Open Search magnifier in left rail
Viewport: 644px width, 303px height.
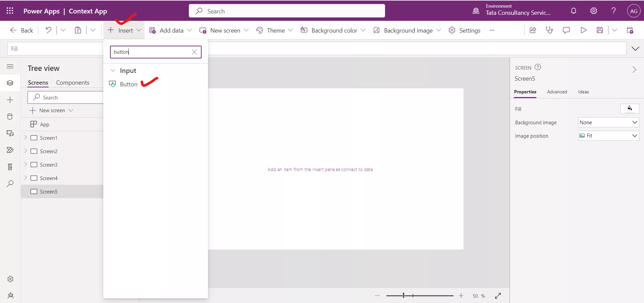point(10,184)
